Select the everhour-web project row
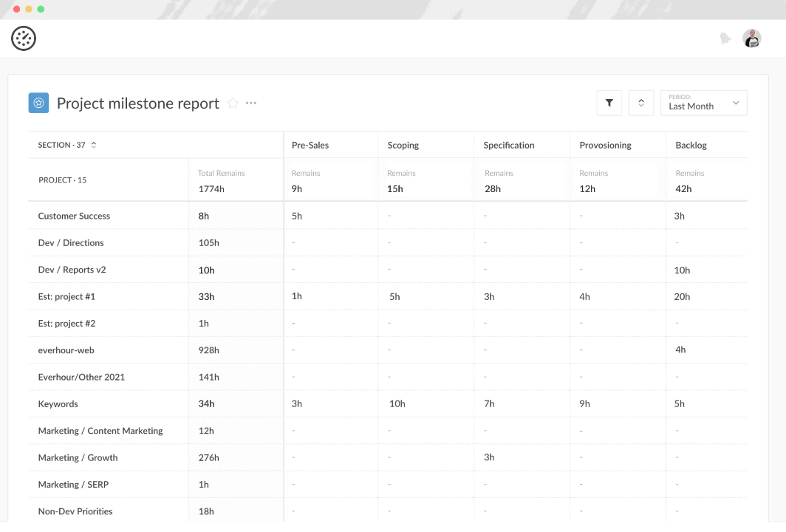Viewport: 786px width, 532px height. tap(388, 350)
